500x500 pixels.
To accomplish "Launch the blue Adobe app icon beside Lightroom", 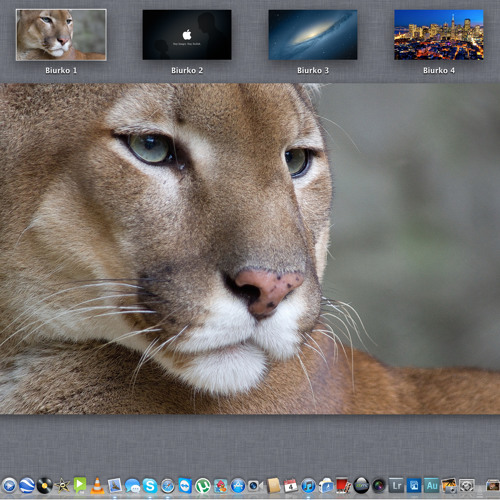I will tap(414, 485).
